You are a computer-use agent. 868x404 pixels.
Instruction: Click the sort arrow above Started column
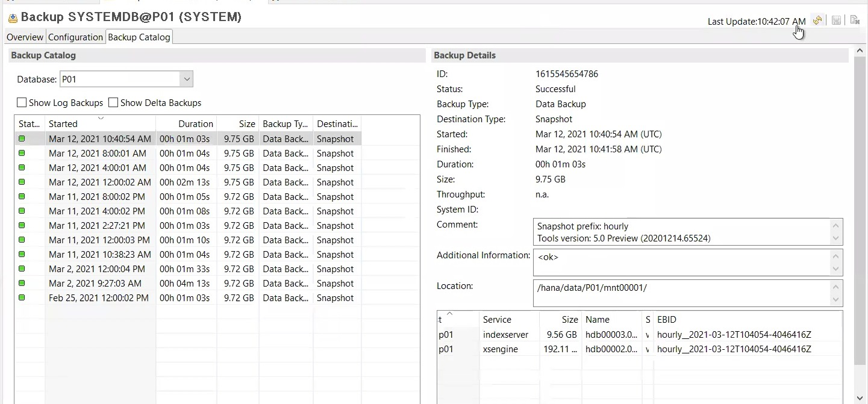pyautogui.click(x=101, y=118)
